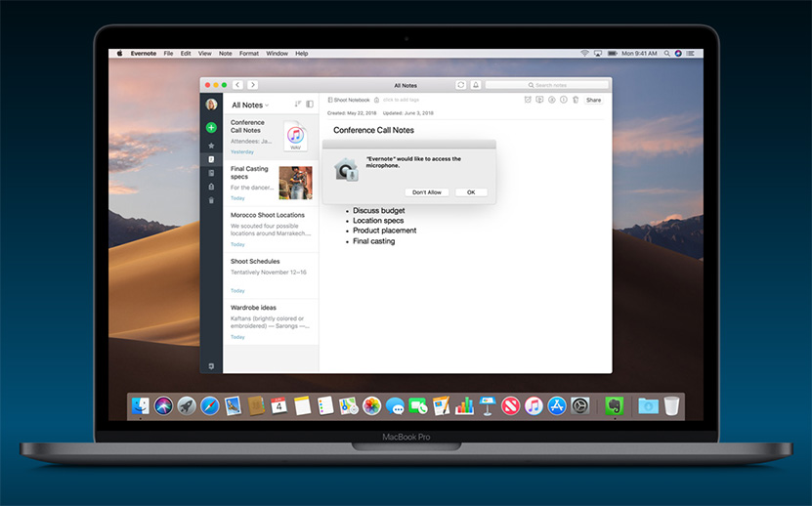Image resolution: width=812 pixels, height=506 pixels.
Task: Open the WAV attachment thumbnail
Action: coord(296,136)
